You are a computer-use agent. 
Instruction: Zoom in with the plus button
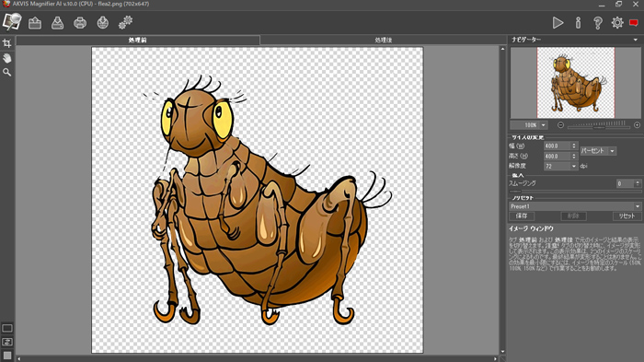tap(637, 125)
